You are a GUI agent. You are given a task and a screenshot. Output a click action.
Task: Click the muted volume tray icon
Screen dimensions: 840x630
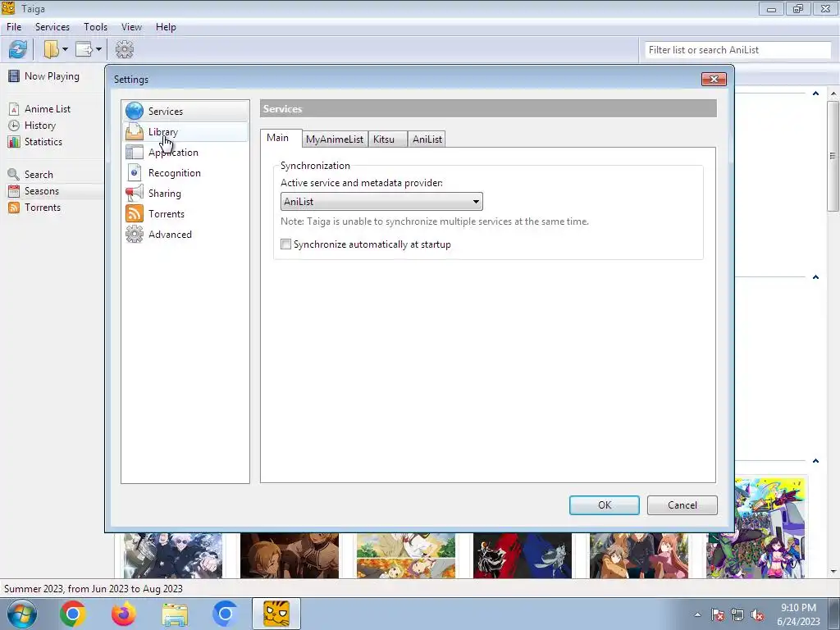(757, 615)
